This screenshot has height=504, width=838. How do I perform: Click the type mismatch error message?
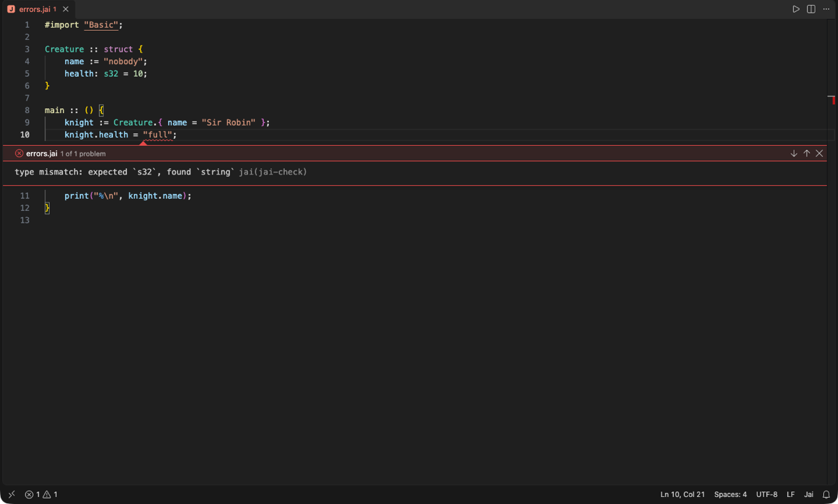point(124,172)
